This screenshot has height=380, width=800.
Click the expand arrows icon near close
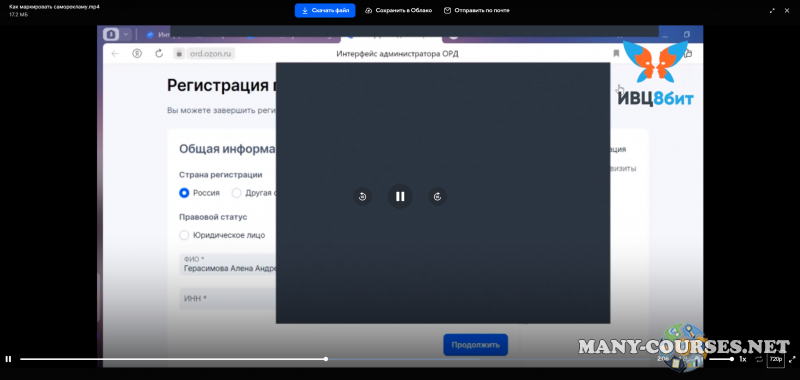pyautogui.click(x=772, y=10)
